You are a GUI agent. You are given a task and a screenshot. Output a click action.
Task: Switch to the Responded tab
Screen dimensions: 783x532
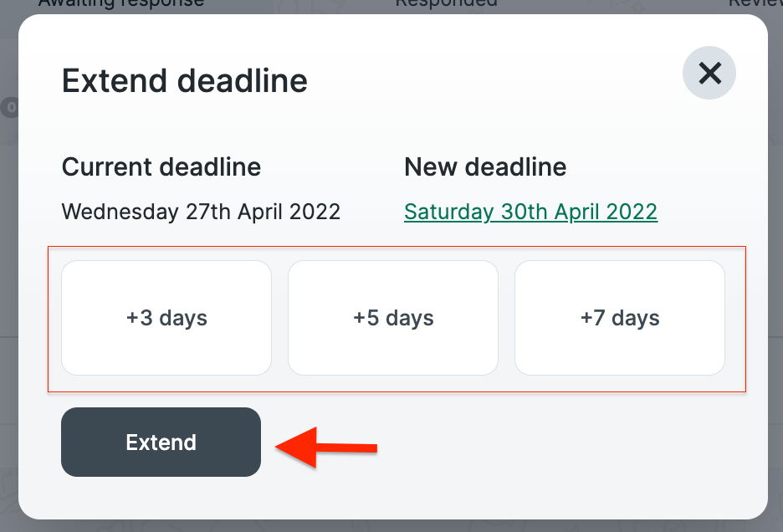coord(446,4)
